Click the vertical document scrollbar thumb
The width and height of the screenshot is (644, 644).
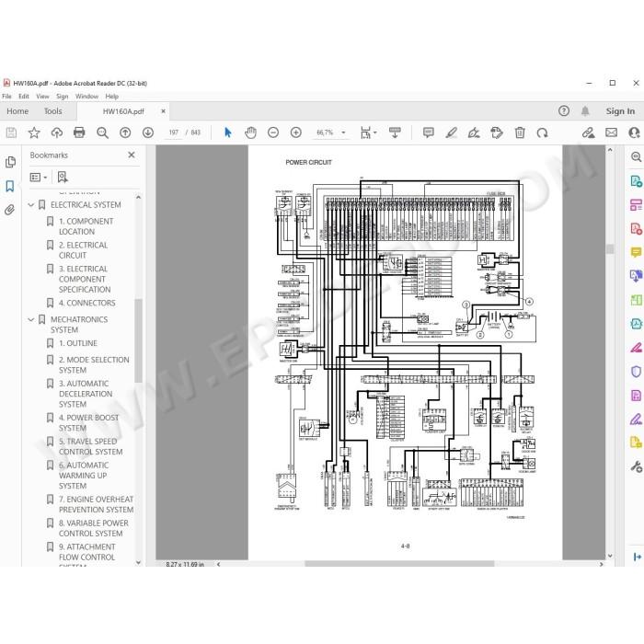[610, 249]
